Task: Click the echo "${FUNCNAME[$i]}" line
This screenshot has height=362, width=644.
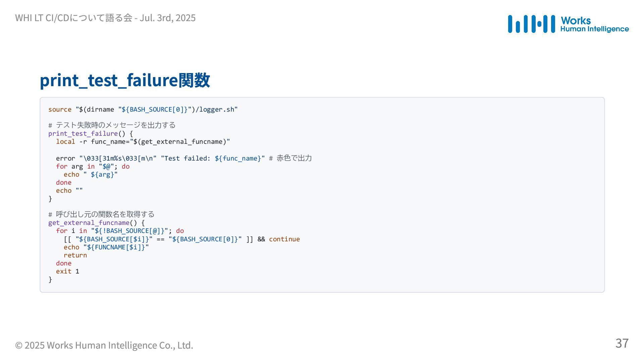Action: pos(106,247)
